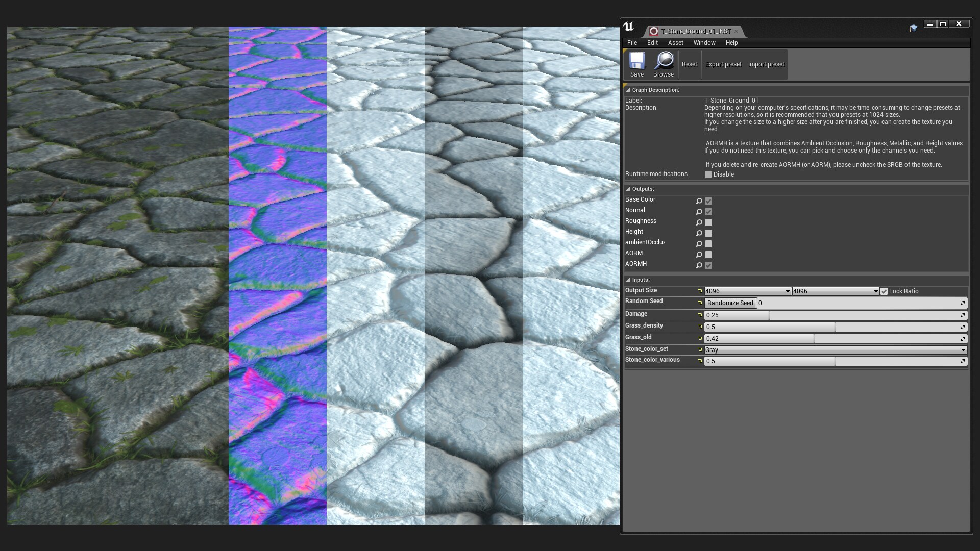Click reset arrow icon beside Damage
This screenshot has width=980, height=551.
coord(700,315)
